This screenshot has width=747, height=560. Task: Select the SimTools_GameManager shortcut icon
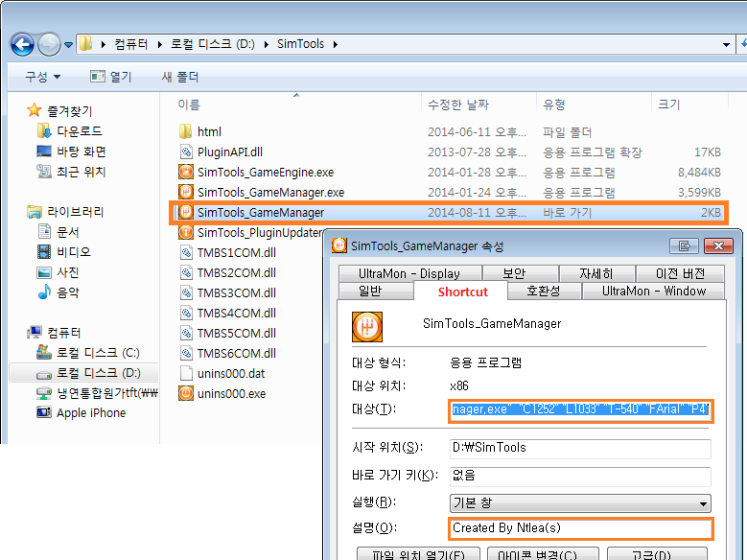click(186, 212)
